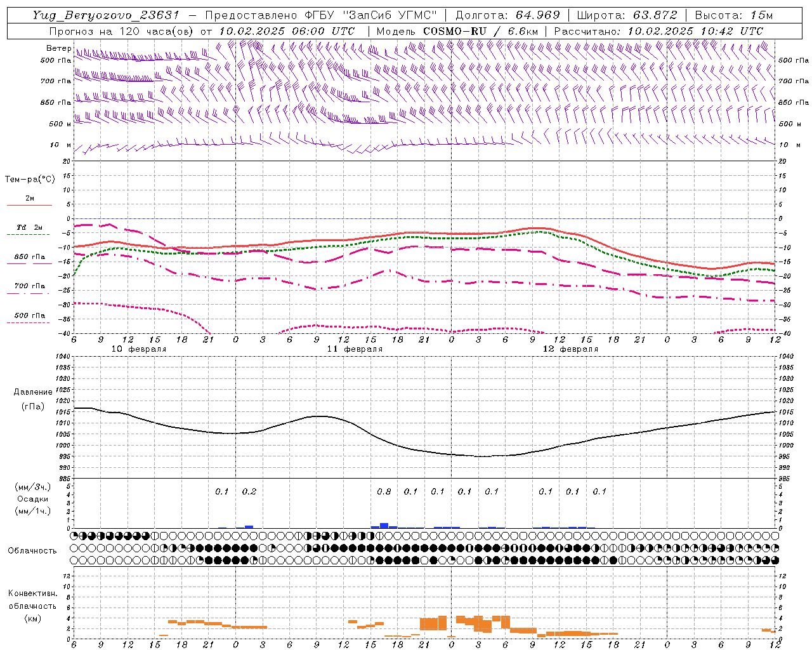Click the Ветер panel label
This screenshot has height=650, width=812.
click(58, 48)
